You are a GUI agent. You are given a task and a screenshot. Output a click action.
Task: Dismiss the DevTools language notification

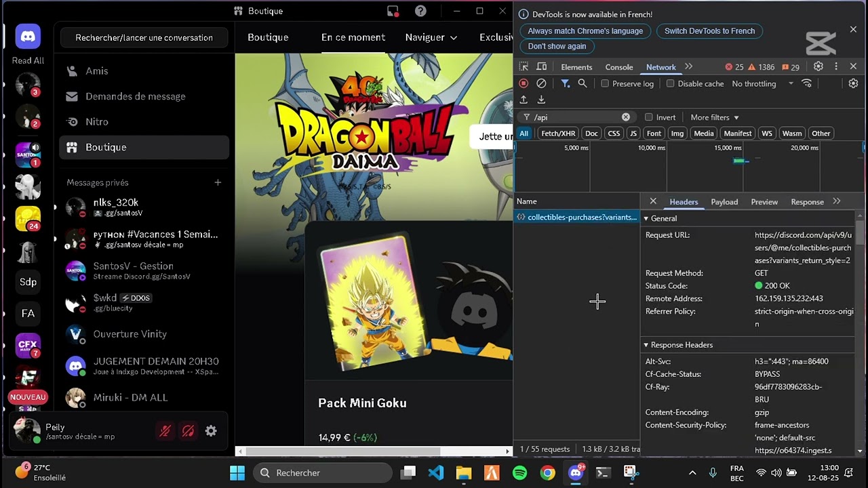pos(853,30)
